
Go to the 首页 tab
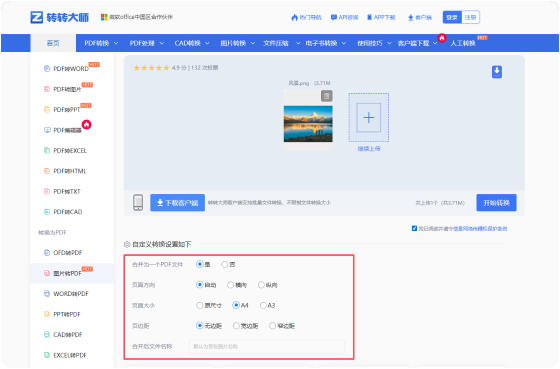click(53, 43)
